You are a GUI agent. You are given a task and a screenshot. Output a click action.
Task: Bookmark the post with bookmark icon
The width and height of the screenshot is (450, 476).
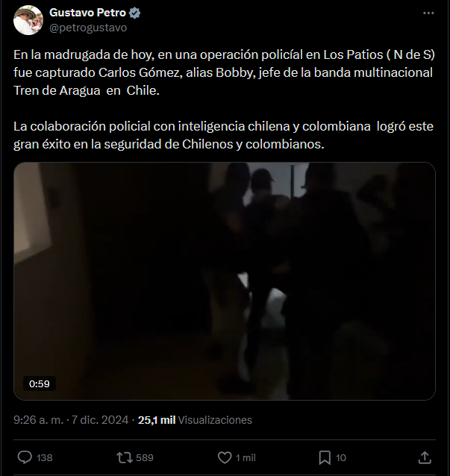click(x=325, y=457)
